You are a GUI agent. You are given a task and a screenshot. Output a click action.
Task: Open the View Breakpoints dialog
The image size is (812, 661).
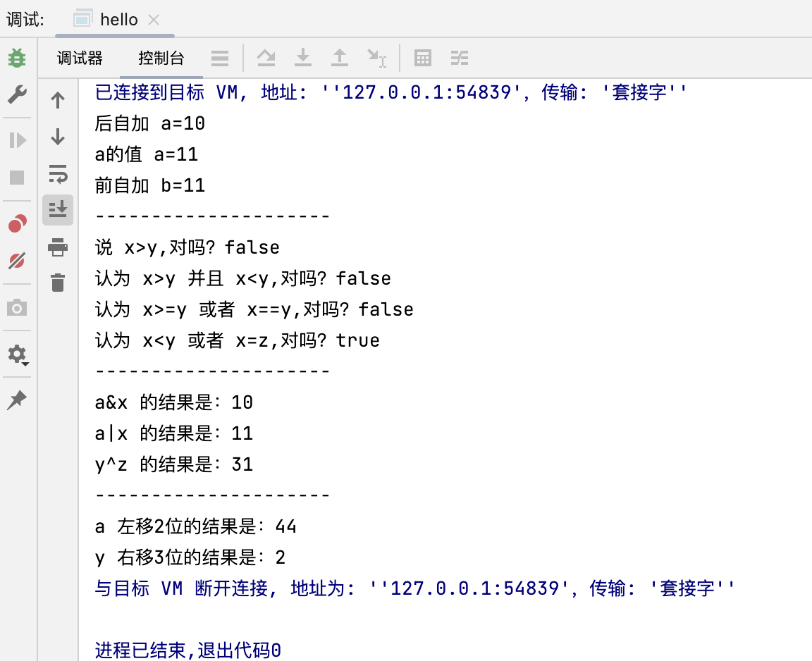tap(17, 223)
